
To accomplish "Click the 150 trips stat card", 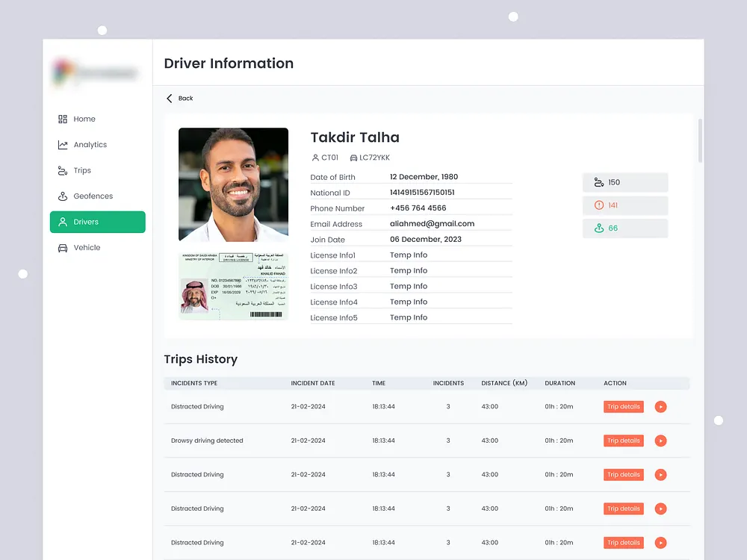I will [625, 182].
